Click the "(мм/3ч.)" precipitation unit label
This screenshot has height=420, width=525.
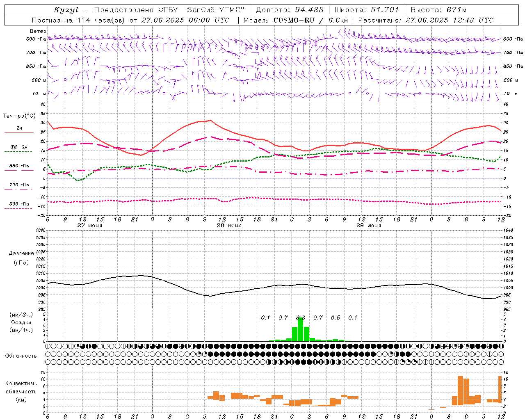point(21,315)
